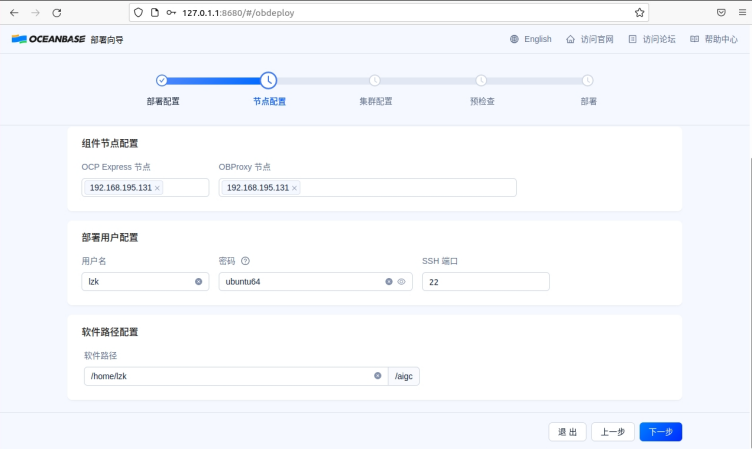
Task: Click the 下一步 button
Action: coord(661,432)
